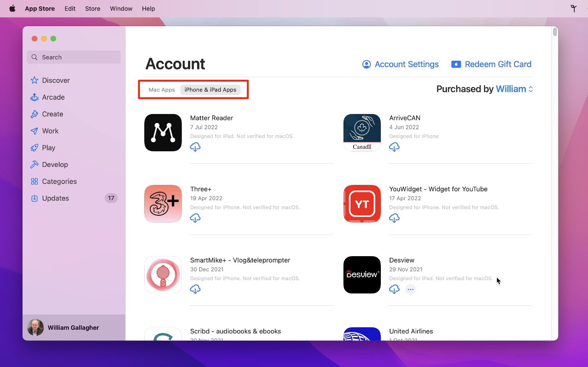The height and width of the screenshot is (367, 588).
Task: Open Account Settings link
Action: (407, 64)
